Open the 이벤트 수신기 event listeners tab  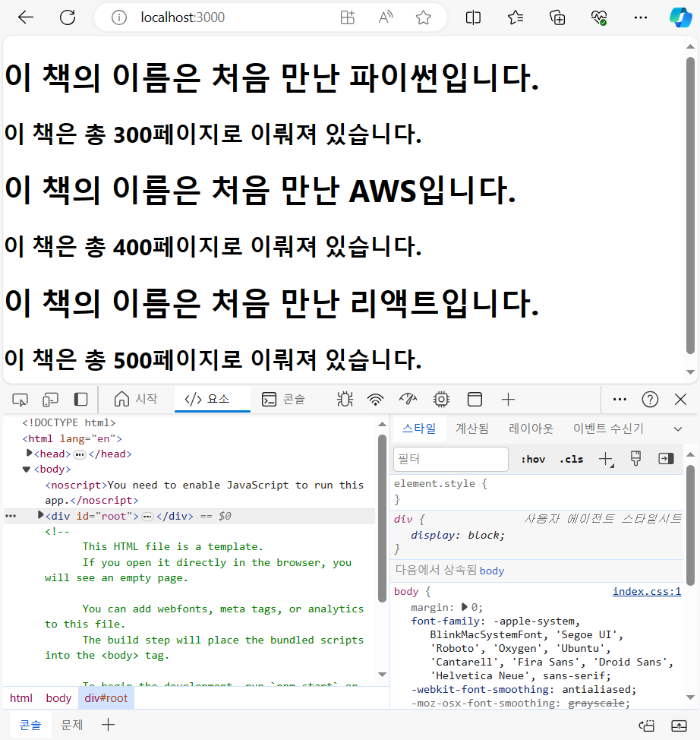tap(608, 429)
